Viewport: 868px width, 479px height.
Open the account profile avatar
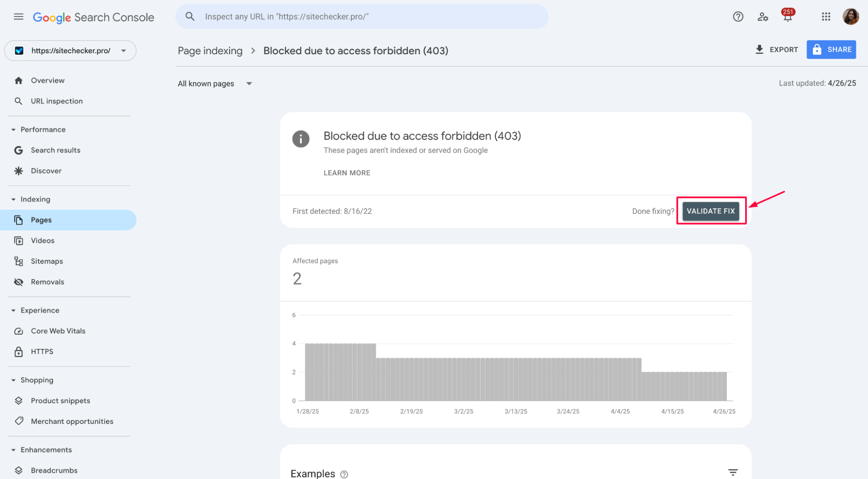[850, 17]
